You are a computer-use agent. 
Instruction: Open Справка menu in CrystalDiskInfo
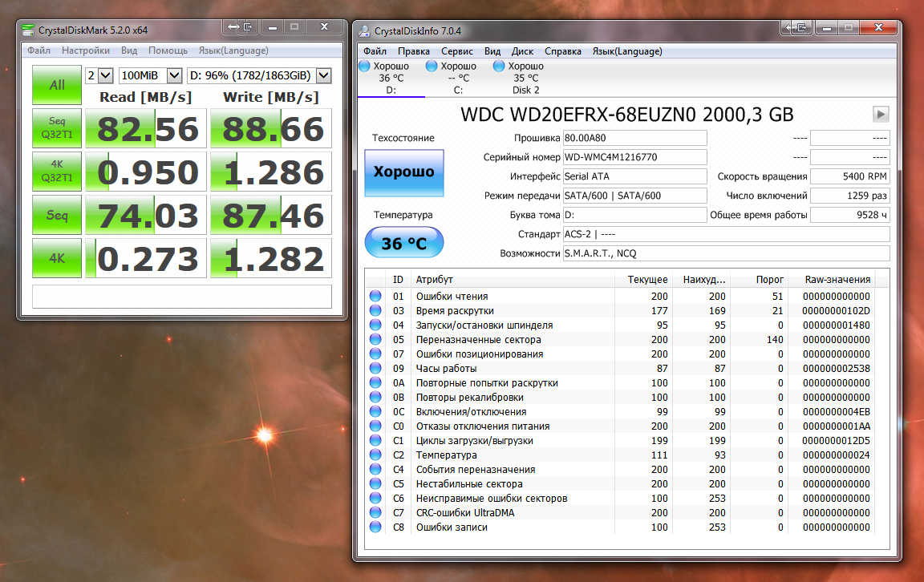[x=563, y=51]
